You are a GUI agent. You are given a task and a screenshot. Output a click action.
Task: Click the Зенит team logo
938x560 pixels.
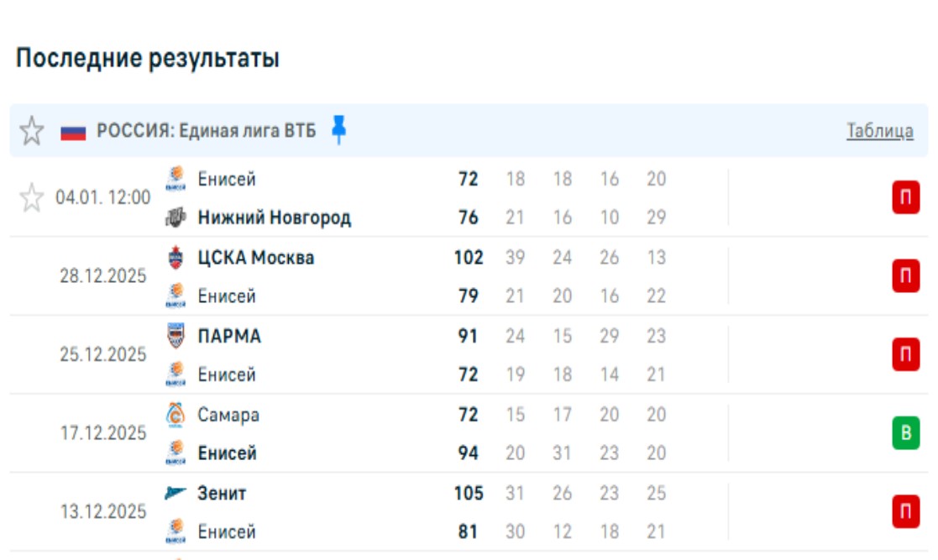click(x=176, y=494)
